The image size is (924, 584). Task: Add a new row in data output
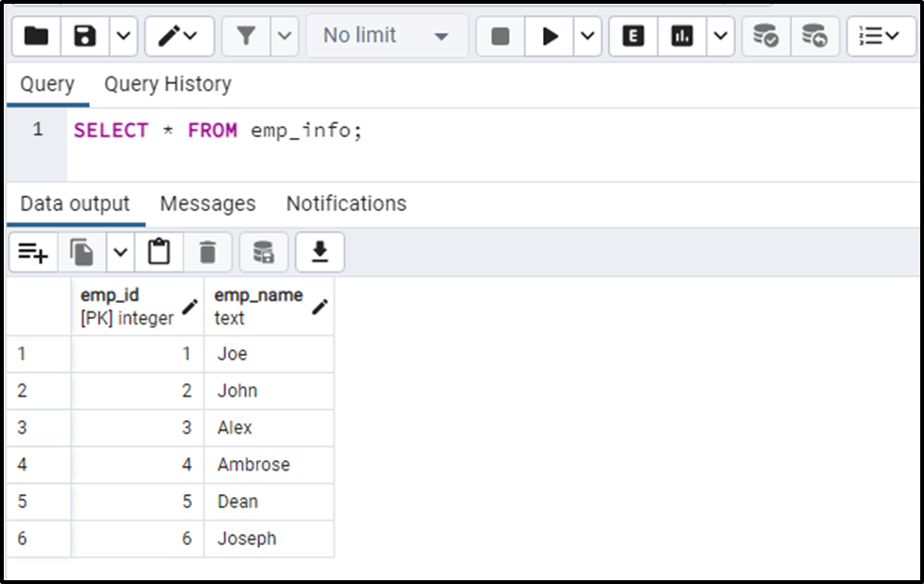[33, 253]
